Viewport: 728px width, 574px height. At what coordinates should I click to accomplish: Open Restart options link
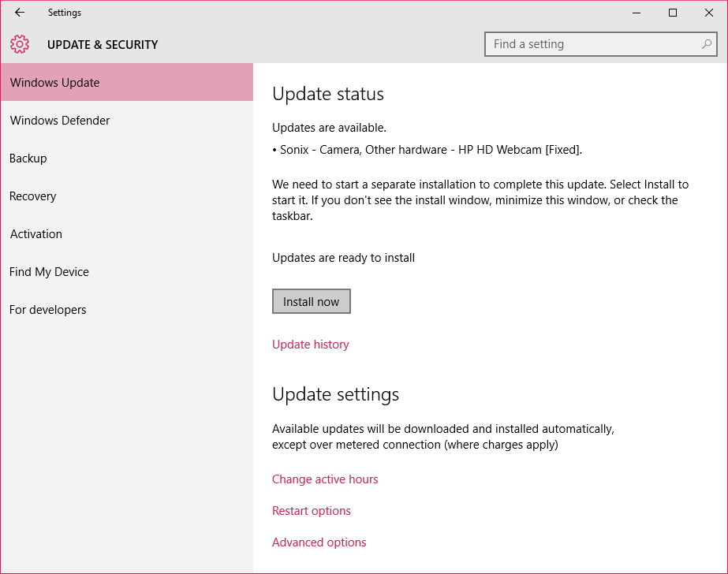click(311, 510)
